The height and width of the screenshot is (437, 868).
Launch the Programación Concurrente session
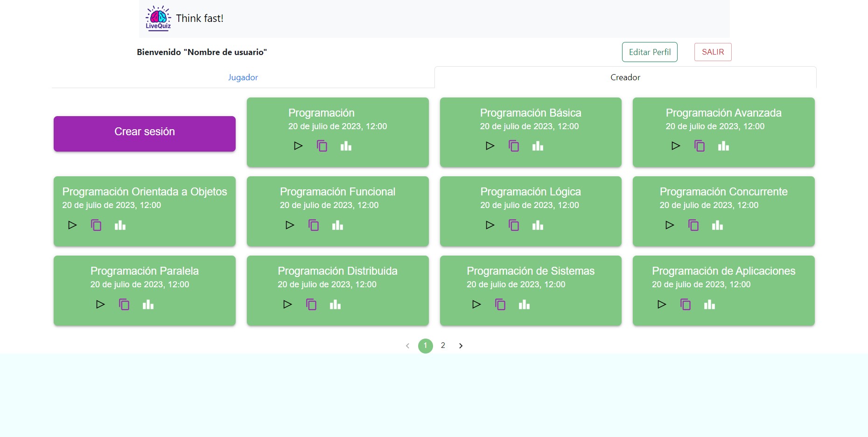point(670,225)
